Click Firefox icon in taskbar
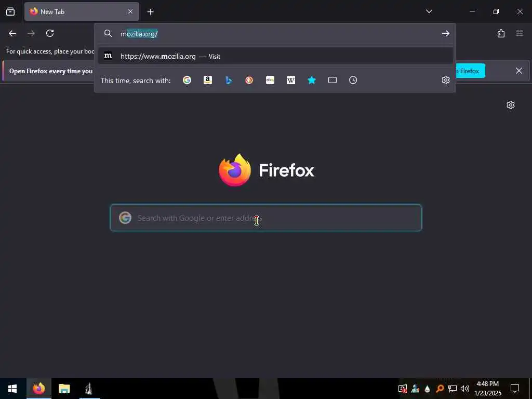 point(38,389)
